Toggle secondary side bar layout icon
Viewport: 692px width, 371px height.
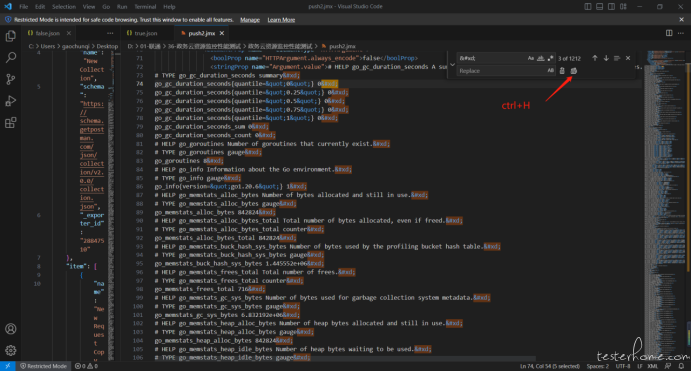[x=611, y=7]
